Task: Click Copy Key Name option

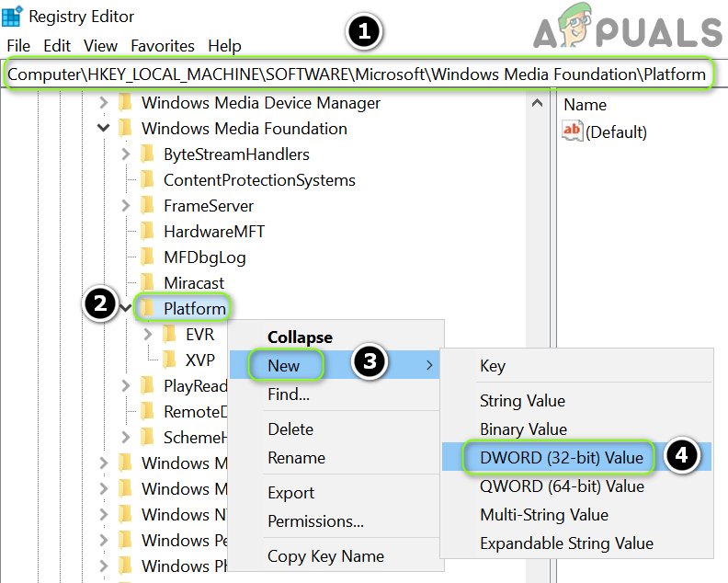Action: 325,556
